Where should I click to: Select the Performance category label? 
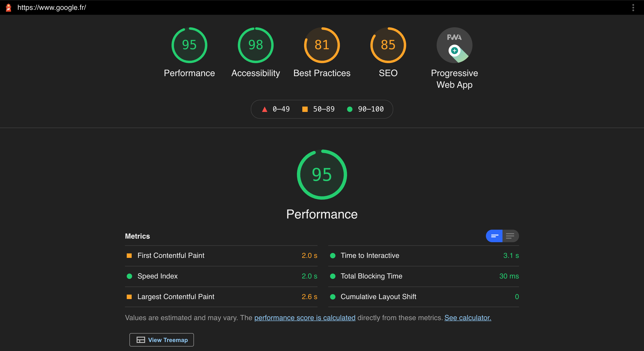click(189, 73)
